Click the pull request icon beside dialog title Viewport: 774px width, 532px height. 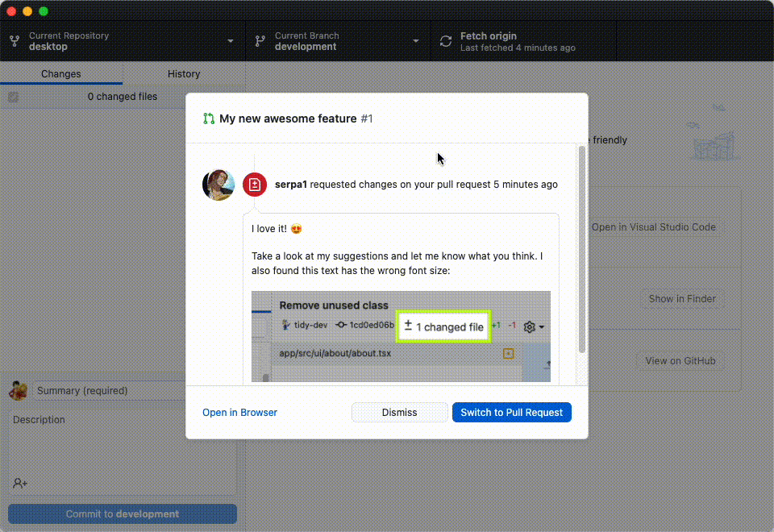pyautogui.click(x=209, y=118)
